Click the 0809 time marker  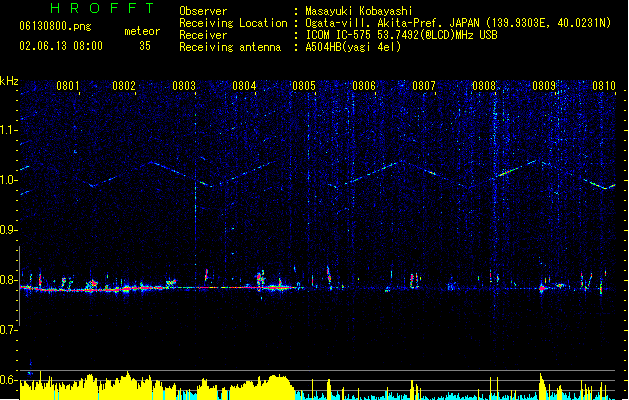[x=544, y=86]
